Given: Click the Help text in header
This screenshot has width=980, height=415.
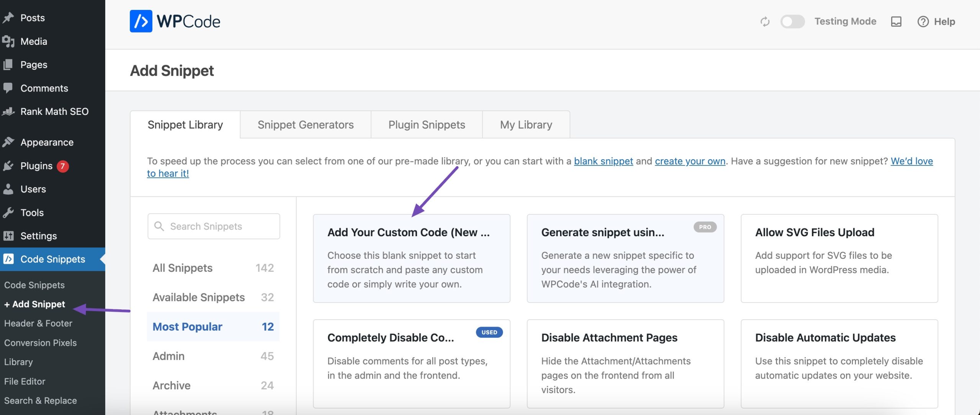Looking at the screenshot, I should coord(944,21).
